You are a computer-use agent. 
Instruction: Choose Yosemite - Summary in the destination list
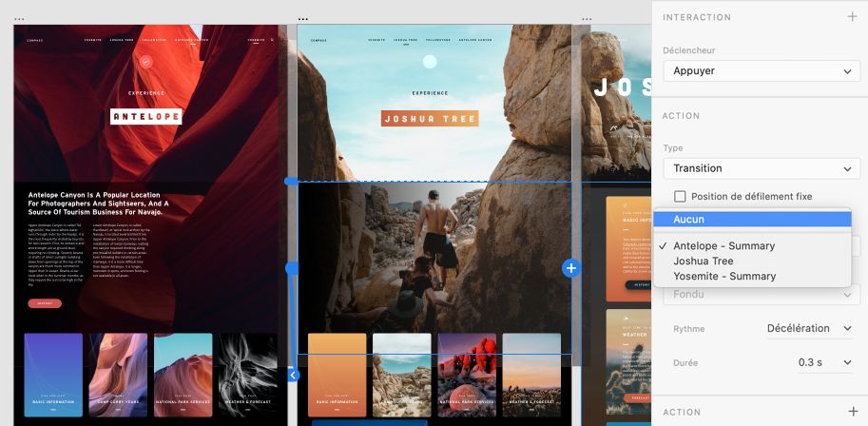point(752,276)
